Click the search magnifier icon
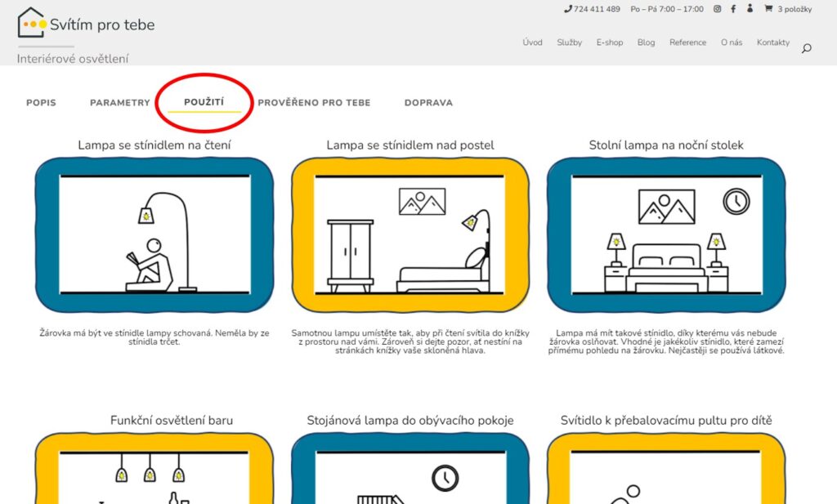This screenshot has height=504, width=837. (x=806, y=48)
